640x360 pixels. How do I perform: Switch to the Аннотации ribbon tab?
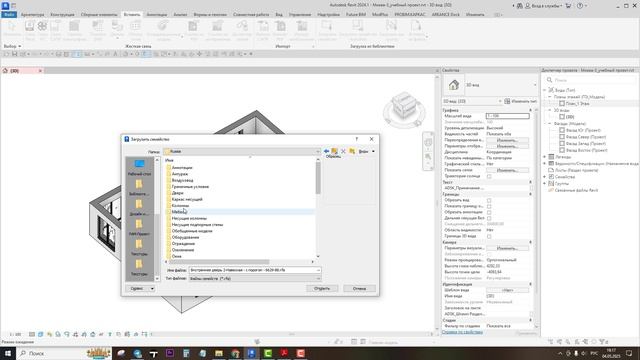pos(157,15)
